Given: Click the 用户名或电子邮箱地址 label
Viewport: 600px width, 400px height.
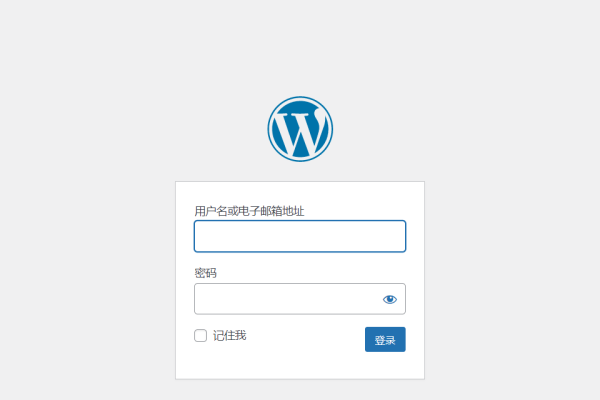Looking at the screenshot, I should [249, 211].
